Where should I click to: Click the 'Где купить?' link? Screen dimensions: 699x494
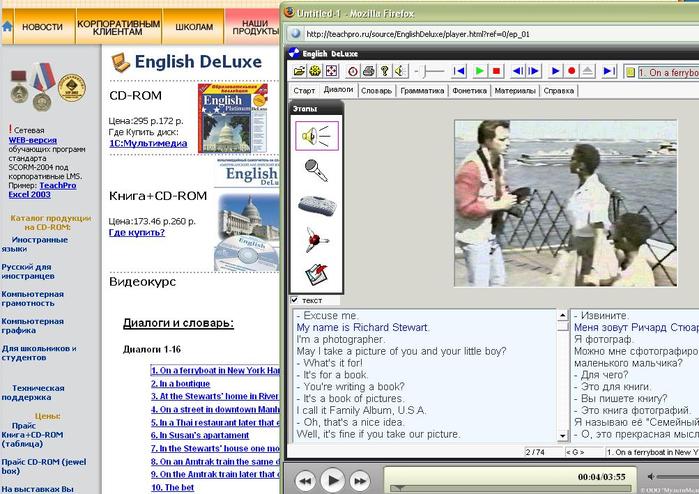137,232
